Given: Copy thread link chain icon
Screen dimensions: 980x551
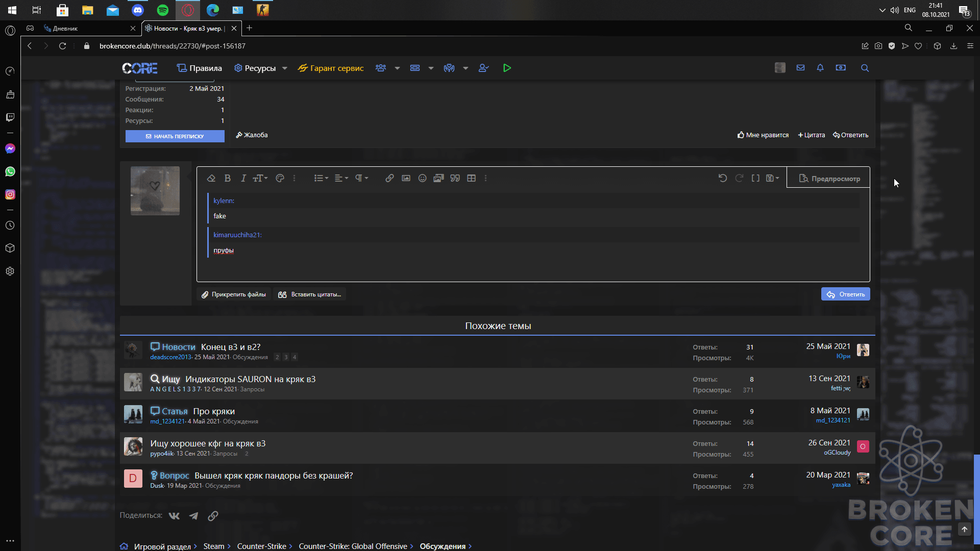Looking at the screenshot, I should 213,516.
